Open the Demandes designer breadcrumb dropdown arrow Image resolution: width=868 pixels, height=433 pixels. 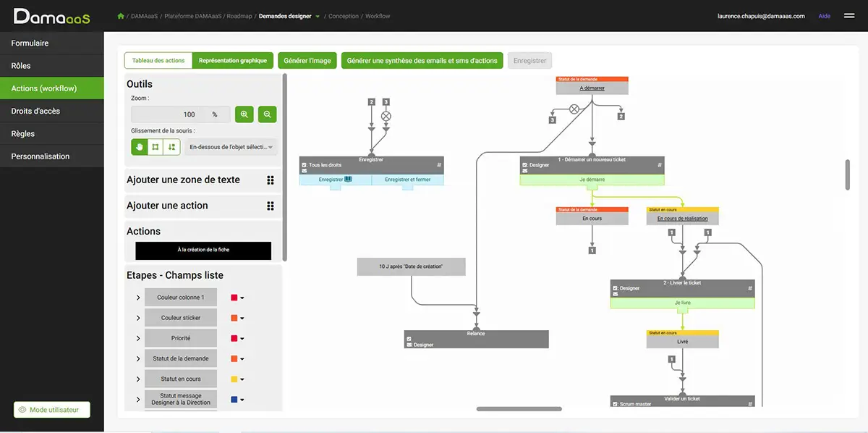[318, 17]
